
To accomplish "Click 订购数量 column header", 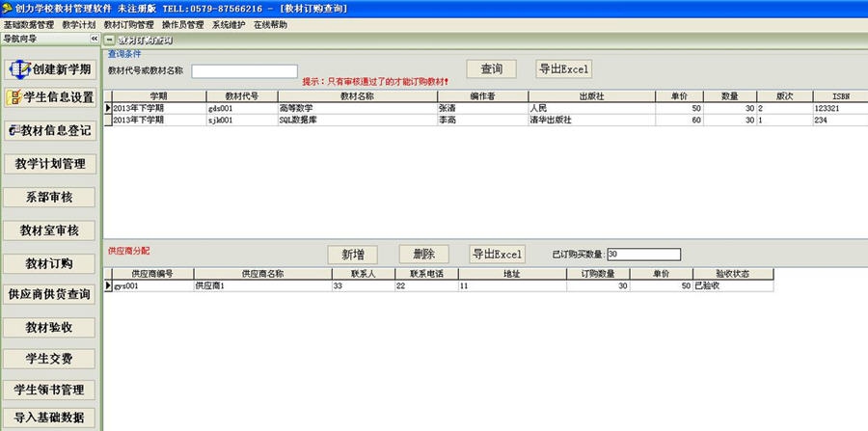I will coord(598,274).
